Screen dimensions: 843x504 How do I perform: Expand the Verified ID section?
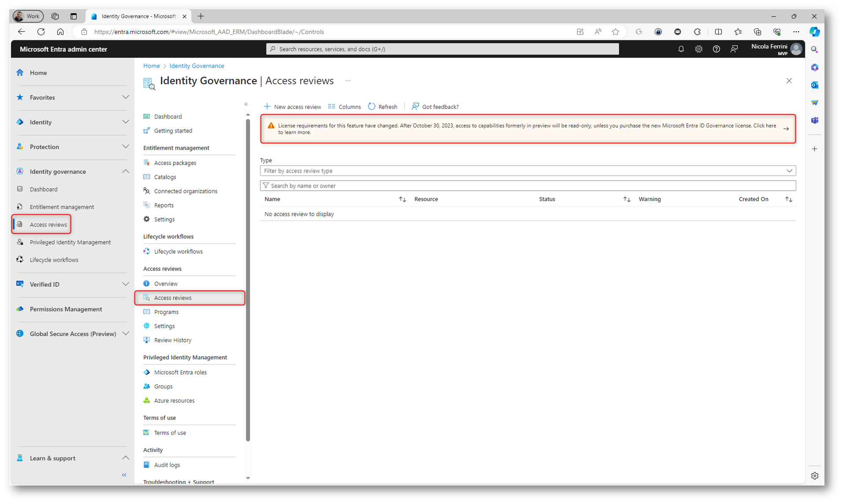[126, 284]
